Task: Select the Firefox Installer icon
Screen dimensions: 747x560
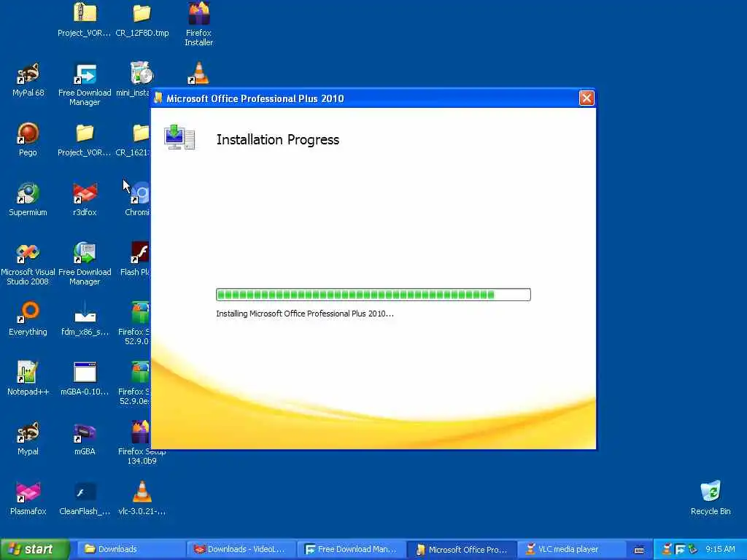Action: tap(198, 15)
